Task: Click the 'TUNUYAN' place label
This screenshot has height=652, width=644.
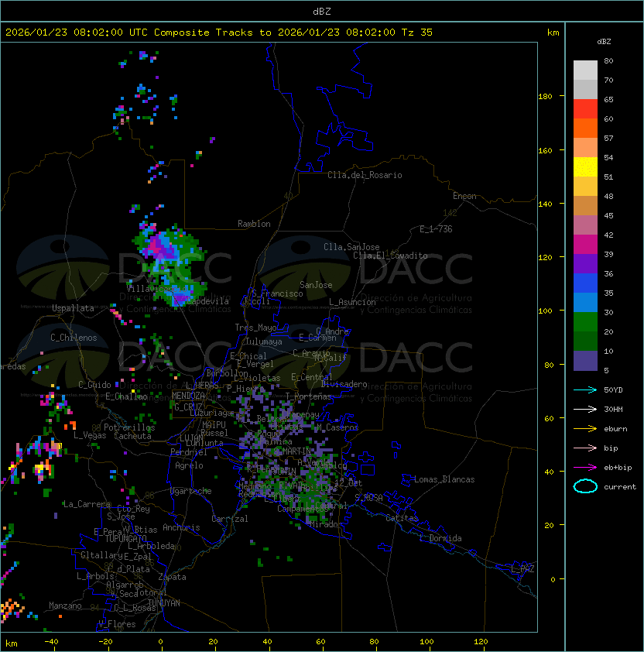Action: coord(164,603)
